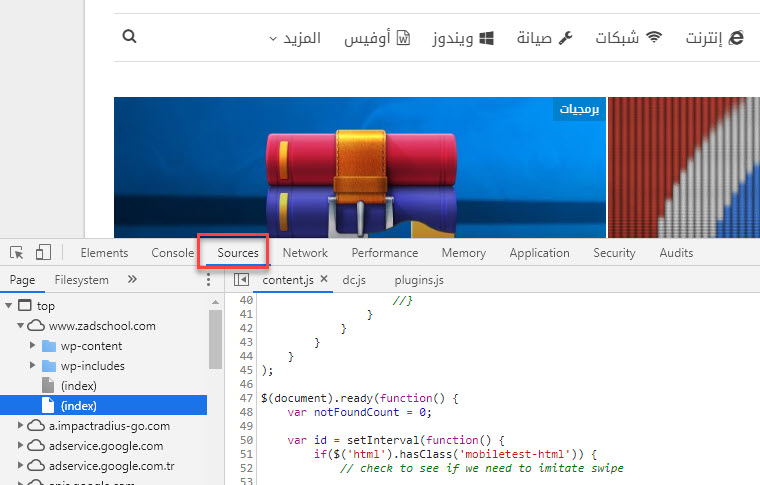Click the wp-includes folder label
This screenshot has height=485, width=760.
[x=93, y=366]
